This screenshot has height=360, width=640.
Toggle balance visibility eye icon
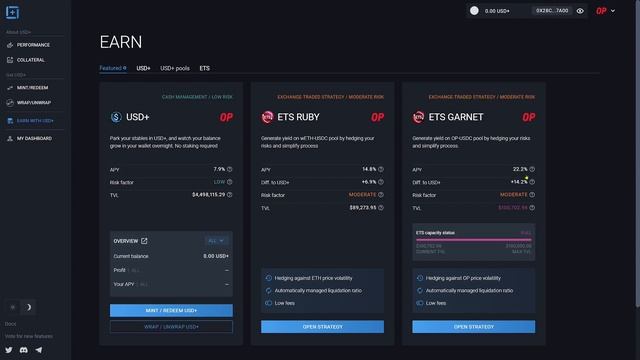point(580,11)
